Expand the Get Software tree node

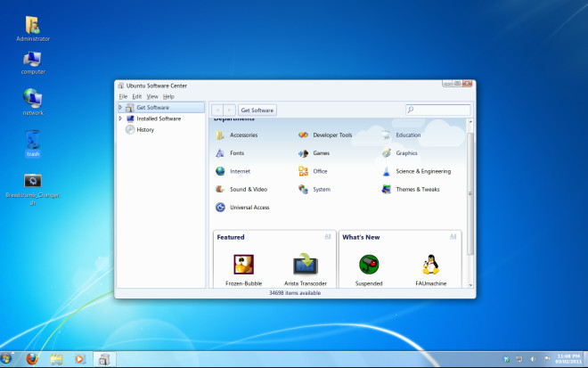[120, 108]
